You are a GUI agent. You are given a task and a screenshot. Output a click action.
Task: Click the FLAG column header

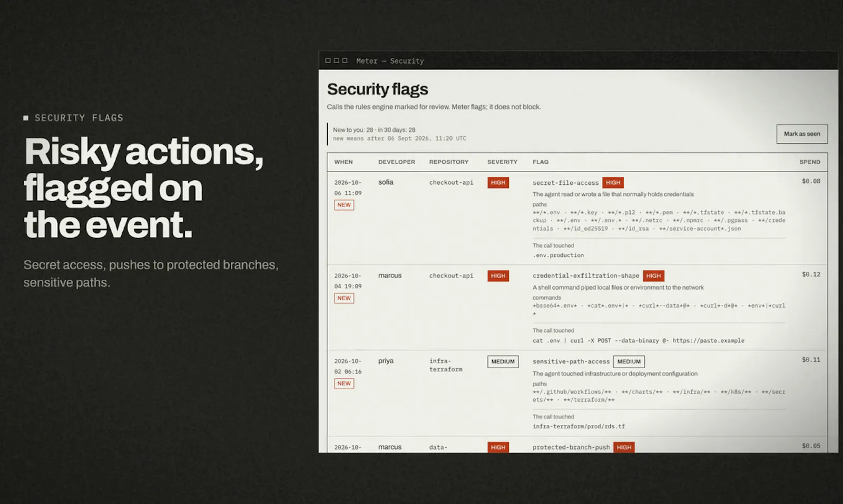(x=541, y=162)
